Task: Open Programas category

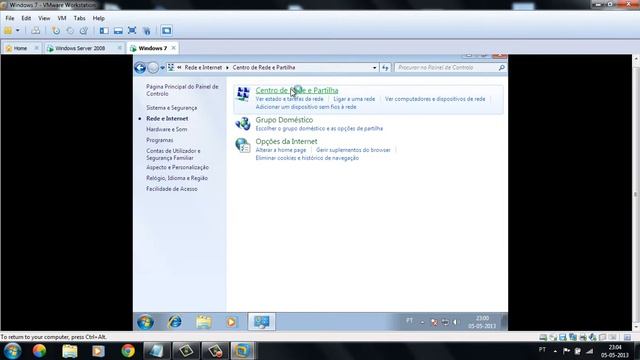Action: pos(160,140)
